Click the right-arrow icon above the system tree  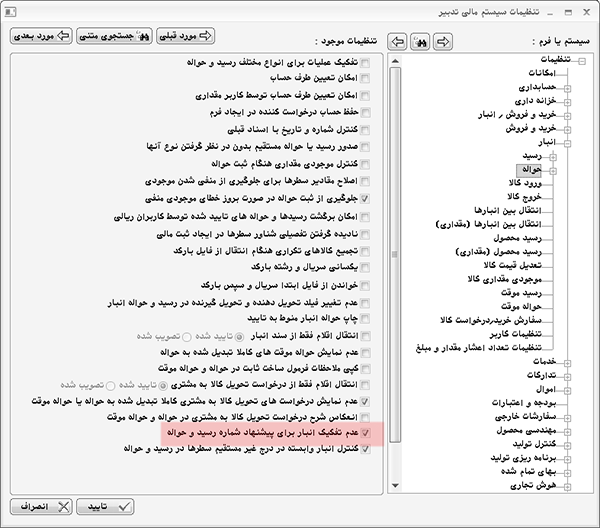click(442, 43)
